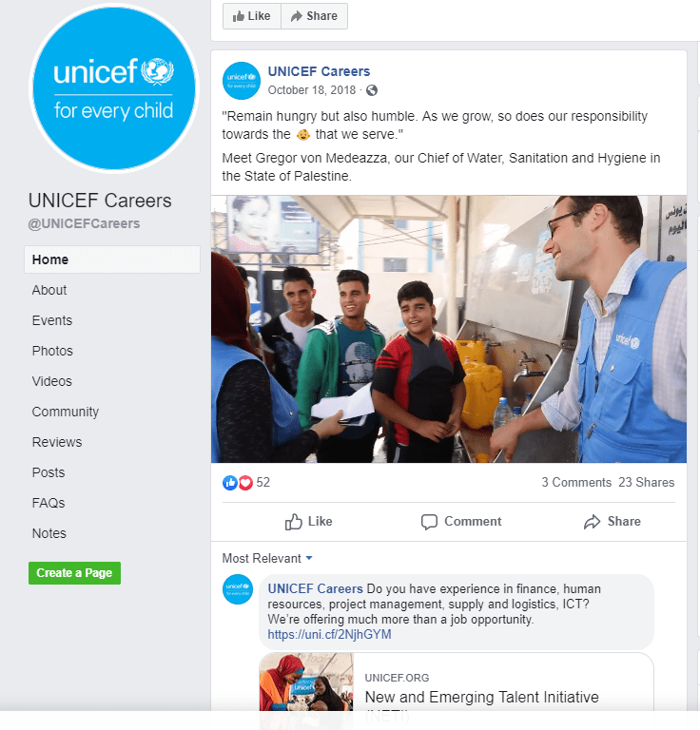Viewport: 700px width, 730px height.
Task: Open the uni.cf/2NjhGYM link in the comment
Action: pos(329,635)
